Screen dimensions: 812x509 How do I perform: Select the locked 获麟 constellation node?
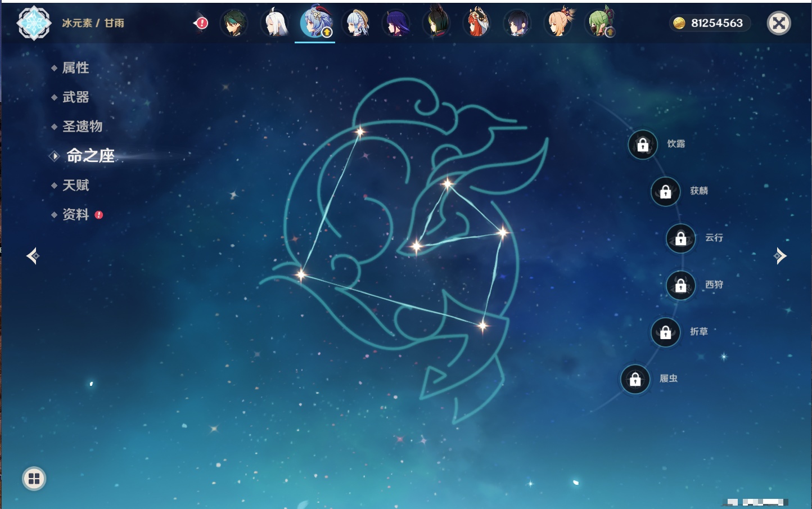point(666,192)
